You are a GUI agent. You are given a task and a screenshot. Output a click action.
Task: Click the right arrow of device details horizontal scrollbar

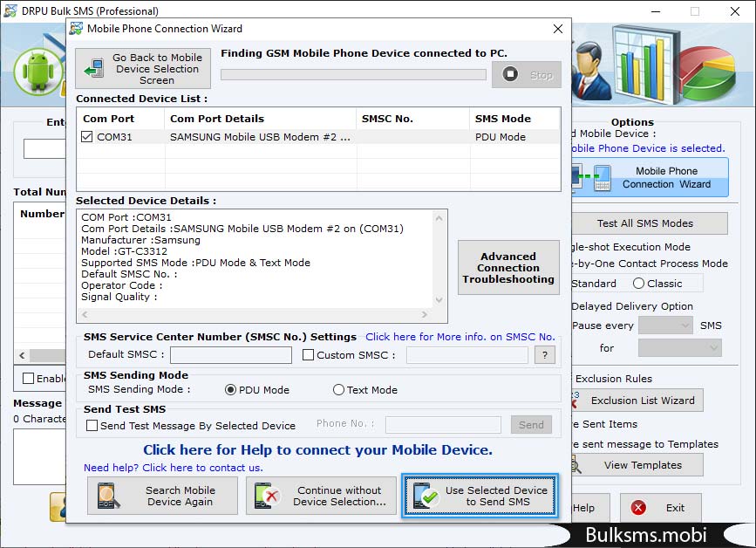click(425, 314)
